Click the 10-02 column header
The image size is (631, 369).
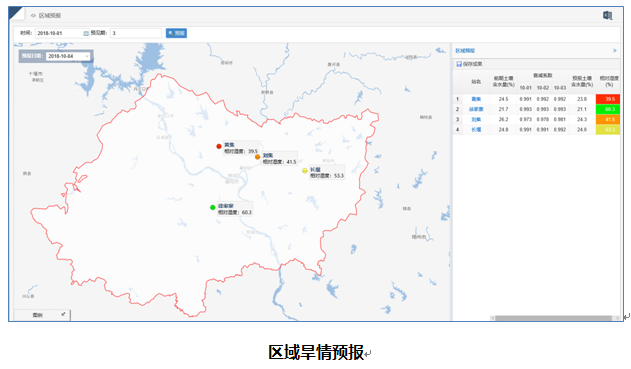[x=542, y=88]
